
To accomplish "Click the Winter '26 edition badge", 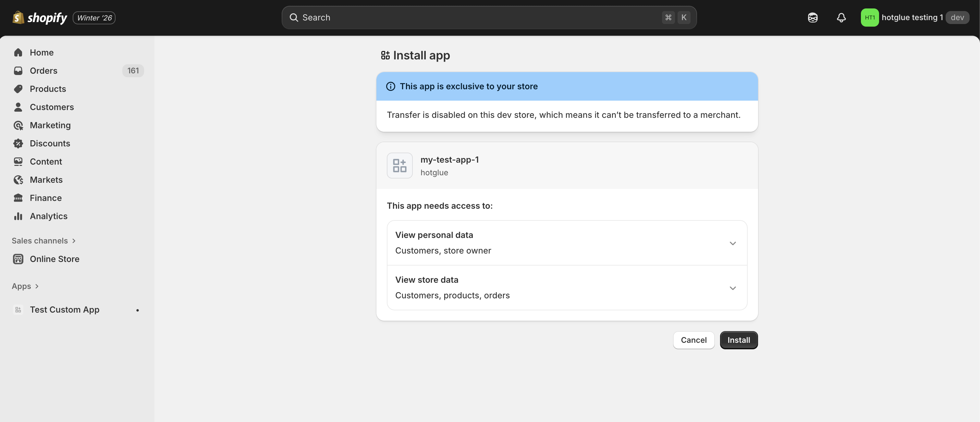I will (x=94, y=18).
